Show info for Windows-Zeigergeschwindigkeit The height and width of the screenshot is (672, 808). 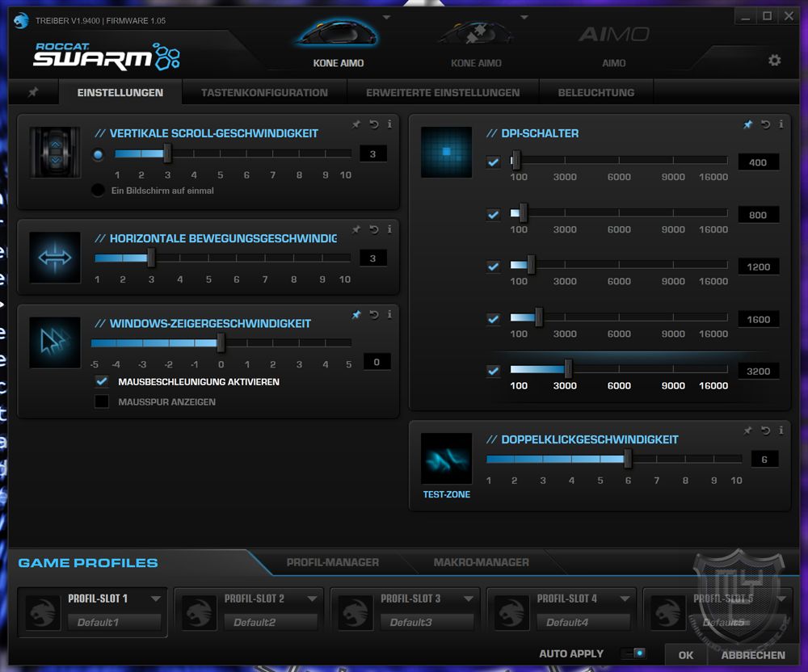click(x=389, y=314)
